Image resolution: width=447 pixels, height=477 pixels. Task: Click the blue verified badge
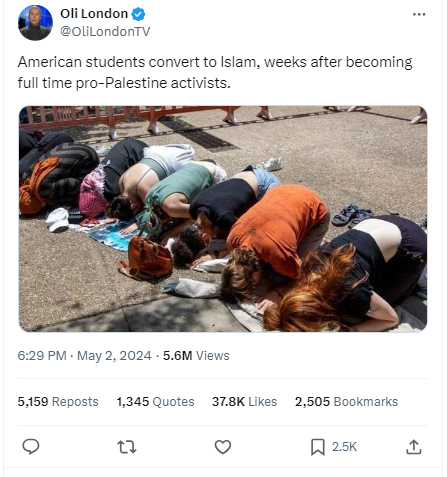coord(138,14)
